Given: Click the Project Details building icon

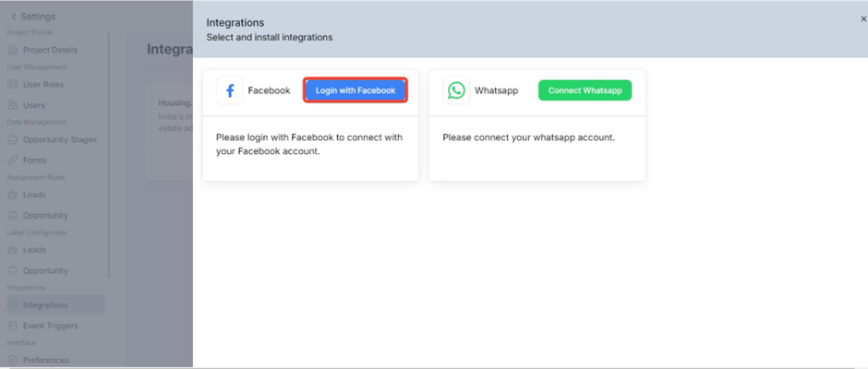Looking at the screenshot, I should click(13, 50).
